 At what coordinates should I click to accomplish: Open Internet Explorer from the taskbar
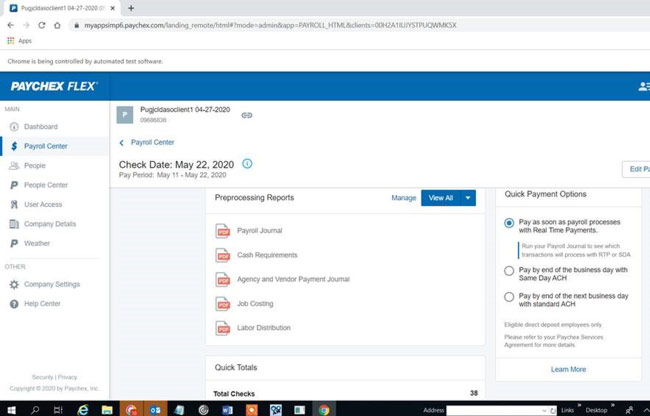(83, 410)
